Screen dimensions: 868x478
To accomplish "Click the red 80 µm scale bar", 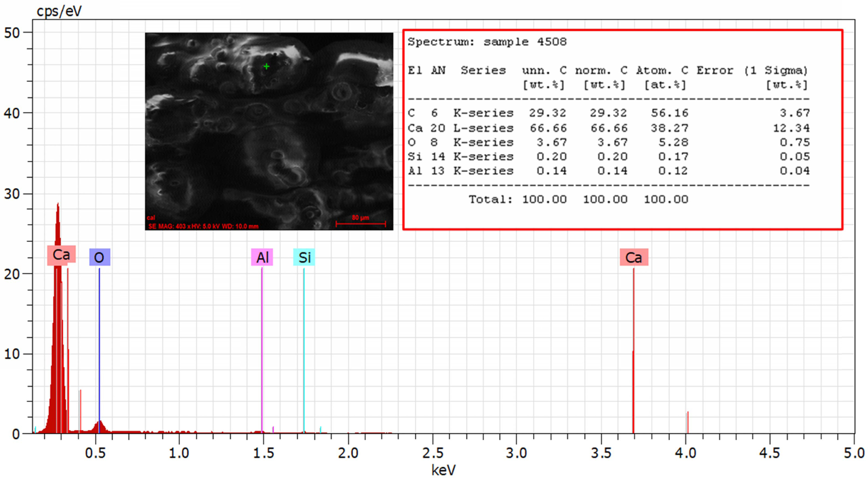I will pyautogui.click(x=361, y=223).
